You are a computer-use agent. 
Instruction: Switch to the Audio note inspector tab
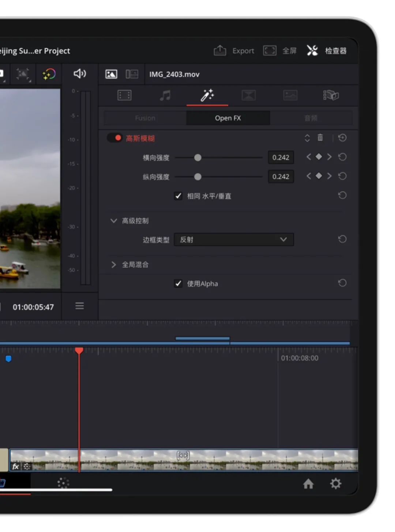[165, 96]
